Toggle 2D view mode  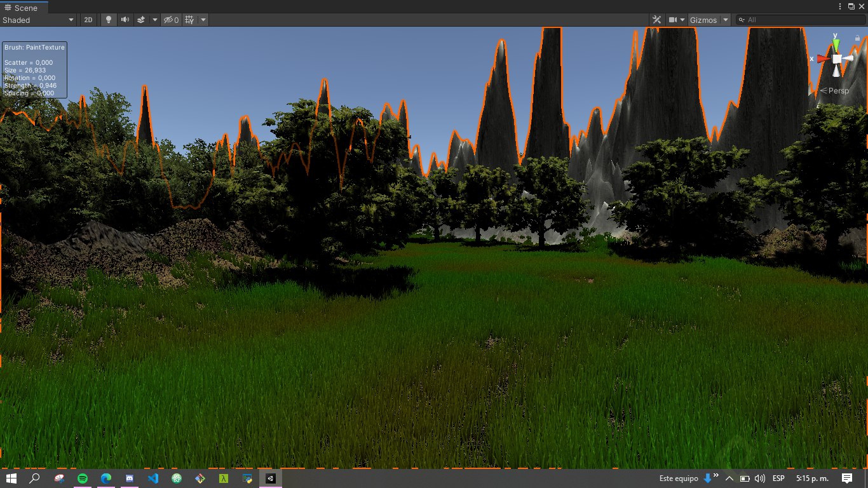click(88, 20)
